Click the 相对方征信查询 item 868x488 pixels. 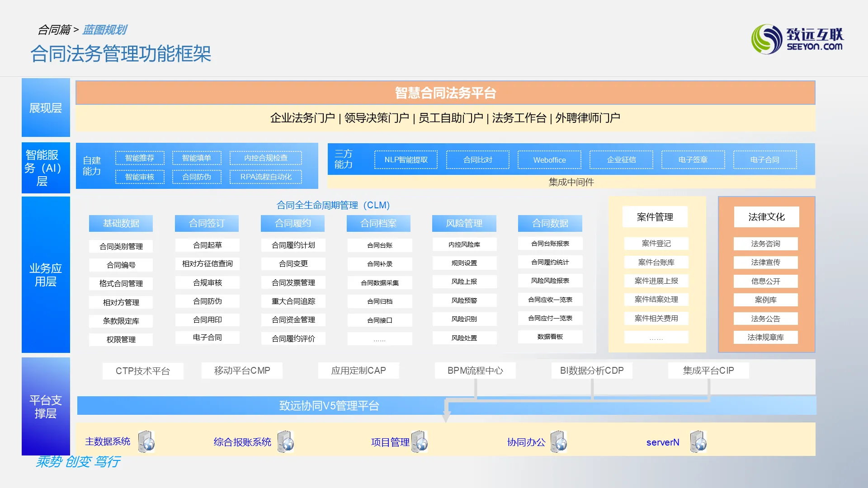207,263
